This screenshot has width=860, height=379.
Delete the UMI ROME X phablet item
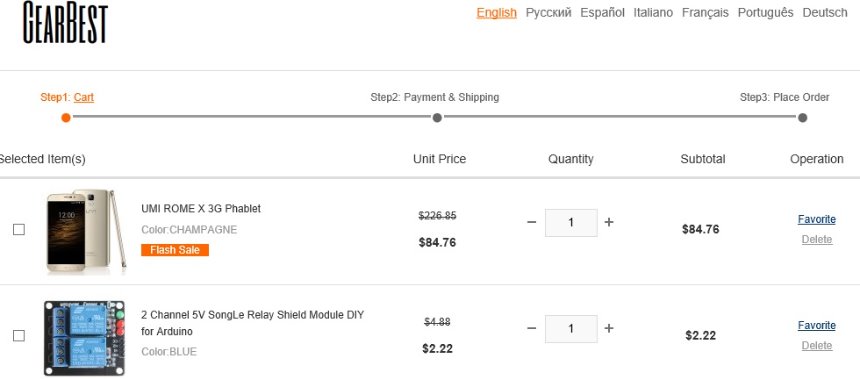pos(817,240)
